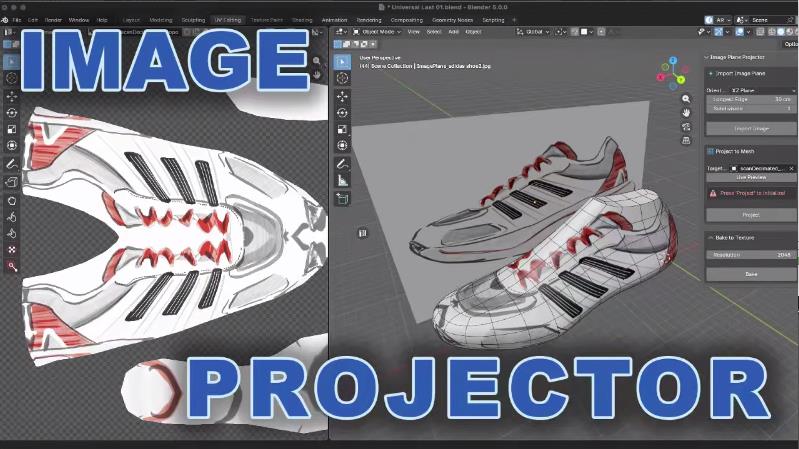799x449 pixels.
Task: Toggle the camera view icon in 3D viewport
Action: [686, 126]
